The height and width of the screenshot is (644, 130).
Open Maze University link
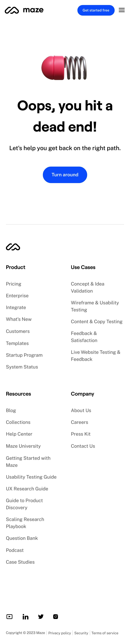(23, 446)
